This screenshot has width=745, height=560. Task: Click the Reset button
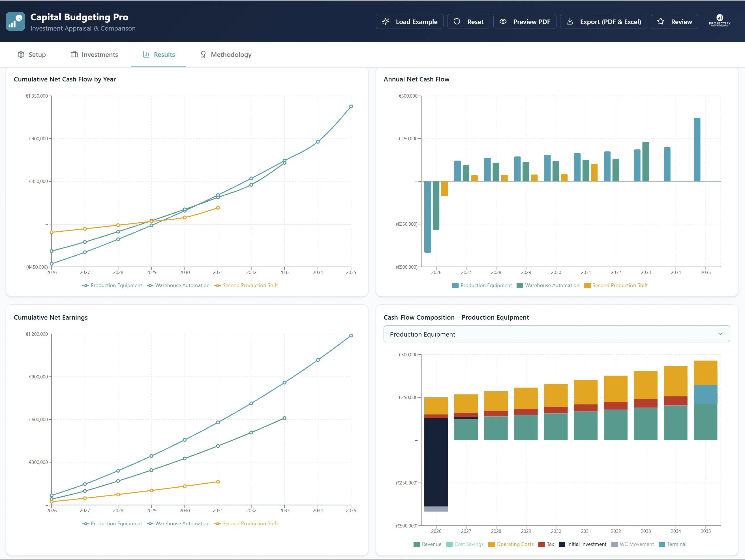[x=468, y=21]
